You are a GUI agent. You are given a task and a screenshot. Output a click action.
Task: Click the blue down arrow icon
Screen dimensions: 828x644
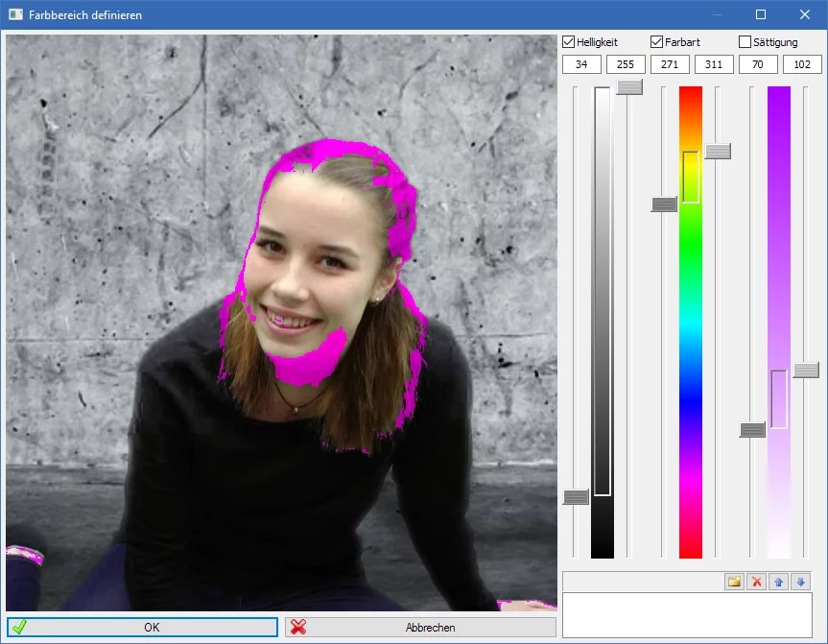(x=800, y=582)
